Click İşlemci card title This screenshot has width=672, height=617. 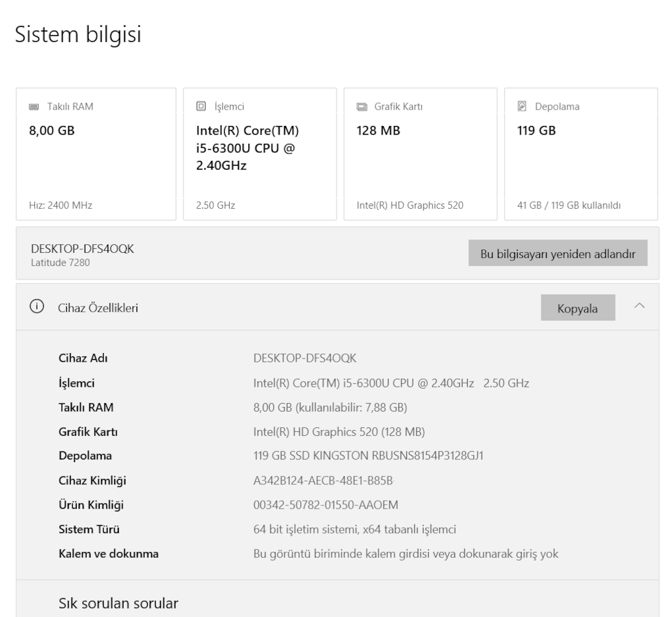(x=229, y=106)
